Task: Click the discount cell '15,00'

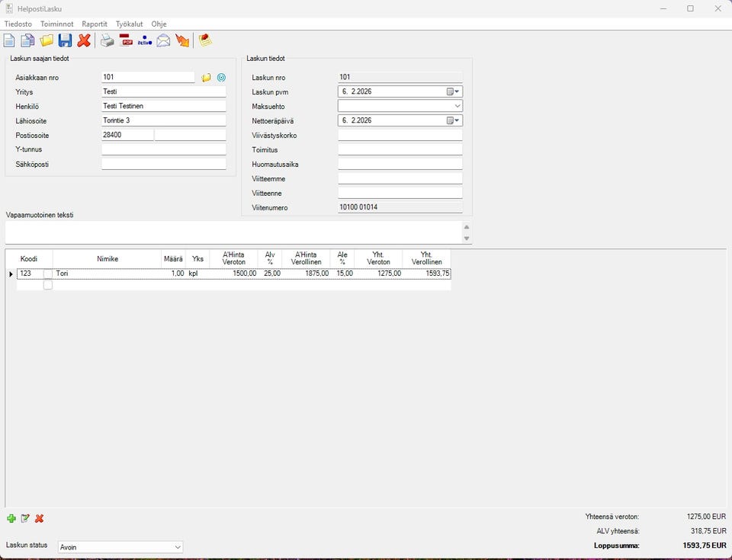Action: [342, 274]
